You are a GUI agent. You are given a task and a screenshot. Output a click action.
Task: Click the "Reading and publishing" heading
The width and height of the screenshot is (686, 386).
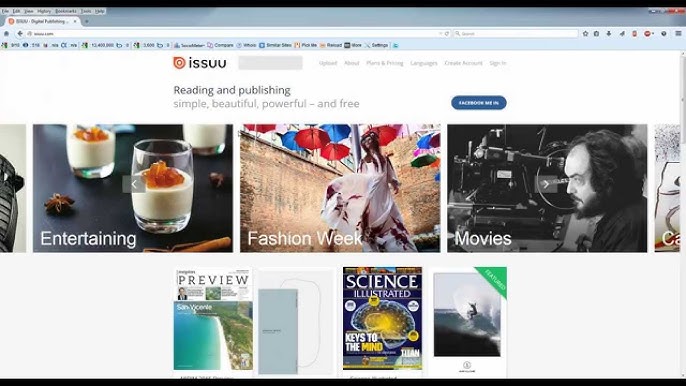(x=232, y=90)
